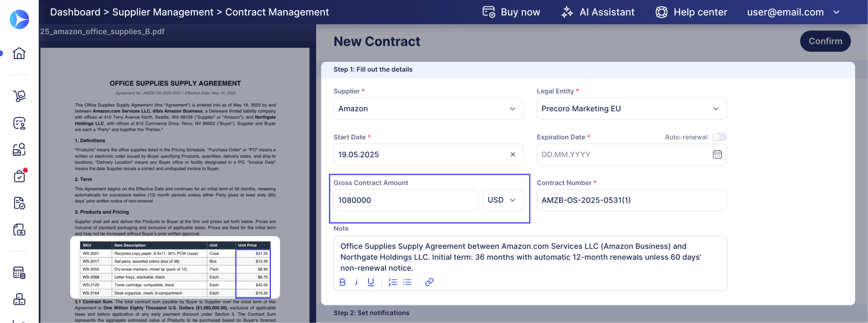
Task: Expand the Supplier dropdown showing Amazon
Action: pyautogui.click(x=429, y=109)
